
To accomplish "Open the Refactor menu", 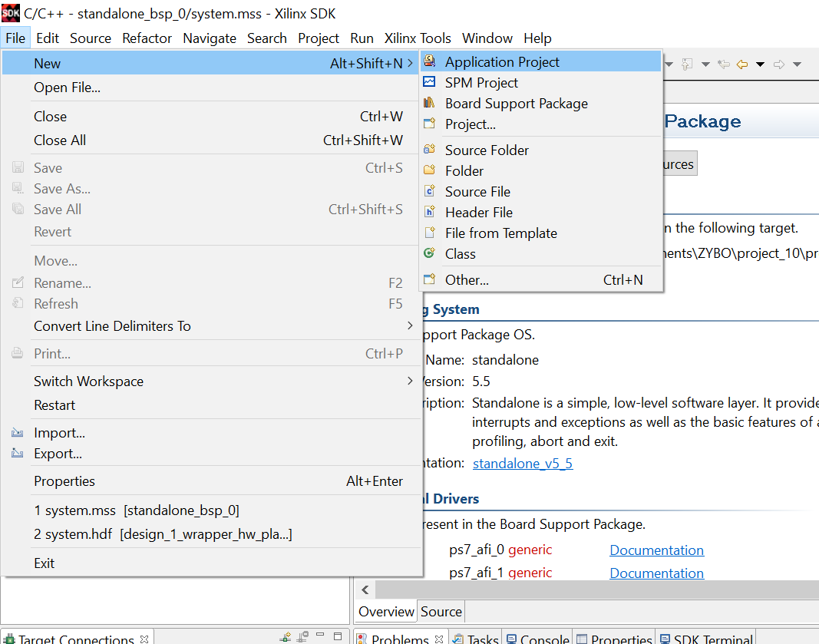I will (147, 38).
